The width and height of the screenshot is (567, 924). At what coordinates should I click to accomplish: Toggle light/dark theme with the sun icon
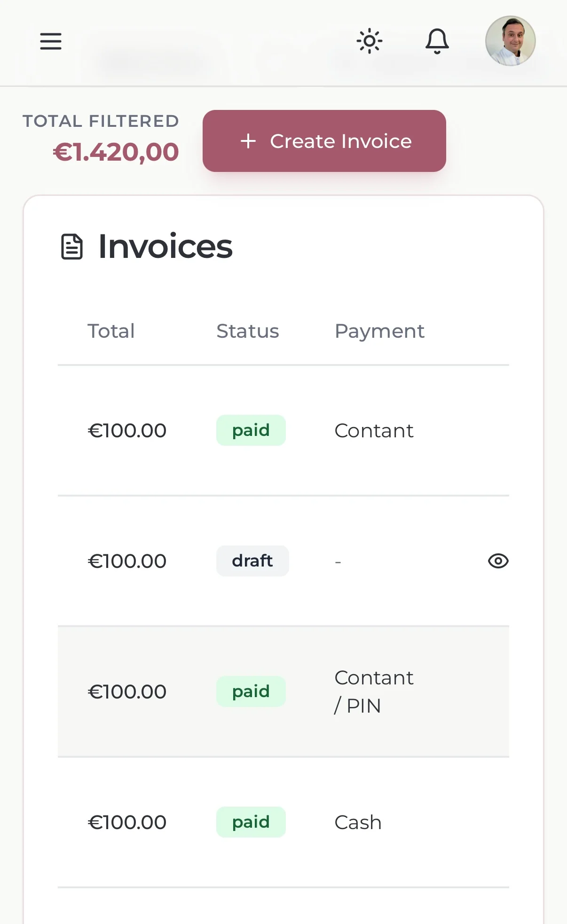[370, 41]
